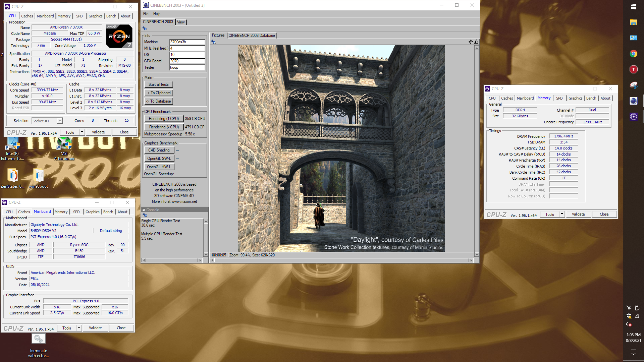Viewport: 644px width, 362px height.
Task: Open the Action Center notifications icon
Action: [633, 352]
